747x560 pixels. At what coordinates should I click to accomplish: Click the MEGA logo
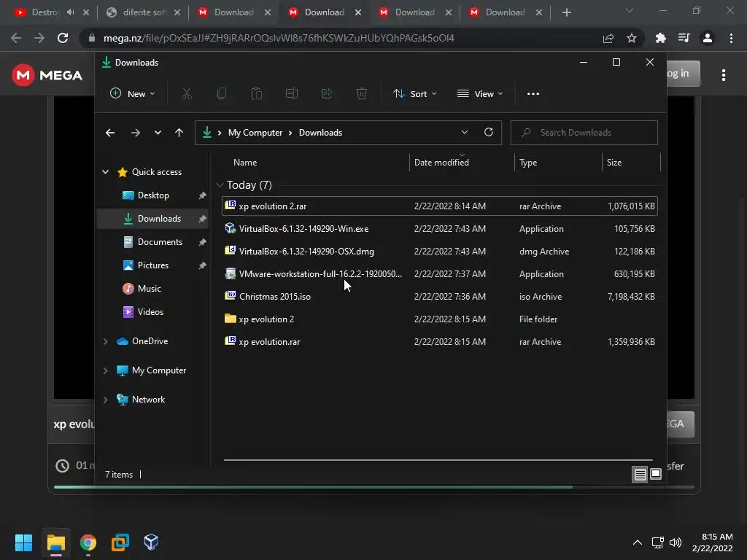click(47, 75)
